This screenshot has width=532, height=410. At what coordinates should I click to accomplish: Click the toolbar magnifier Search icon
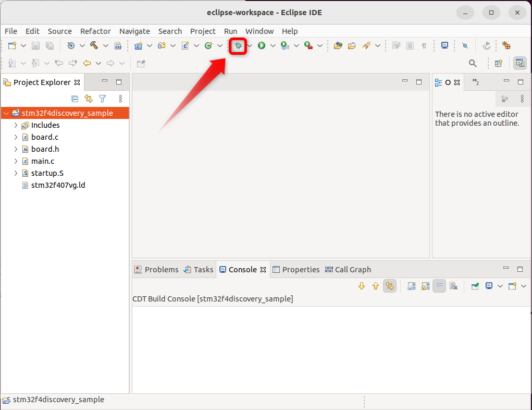click(473, 63)
